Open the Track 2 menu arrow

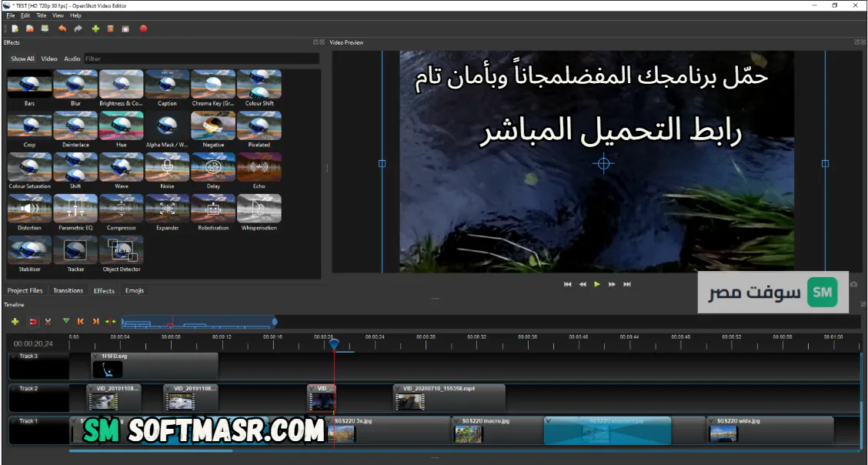[15, 389]
